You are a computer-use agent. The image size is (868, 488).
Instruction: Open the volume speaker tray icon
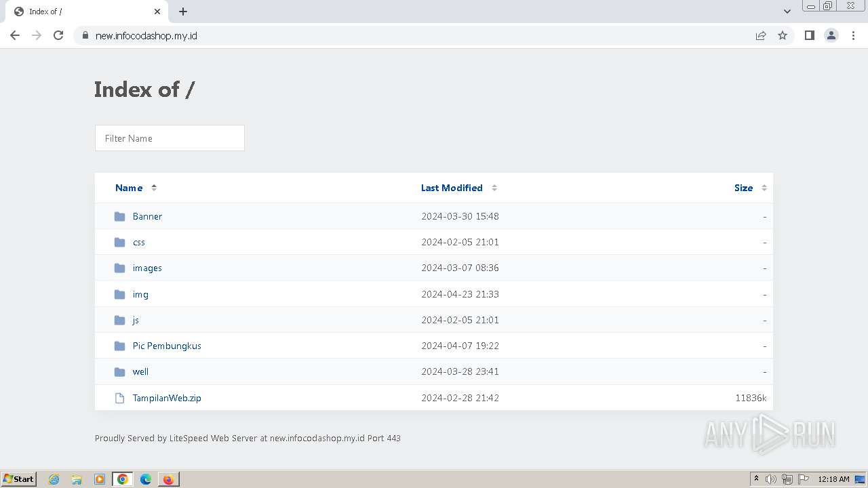point(771,479)
